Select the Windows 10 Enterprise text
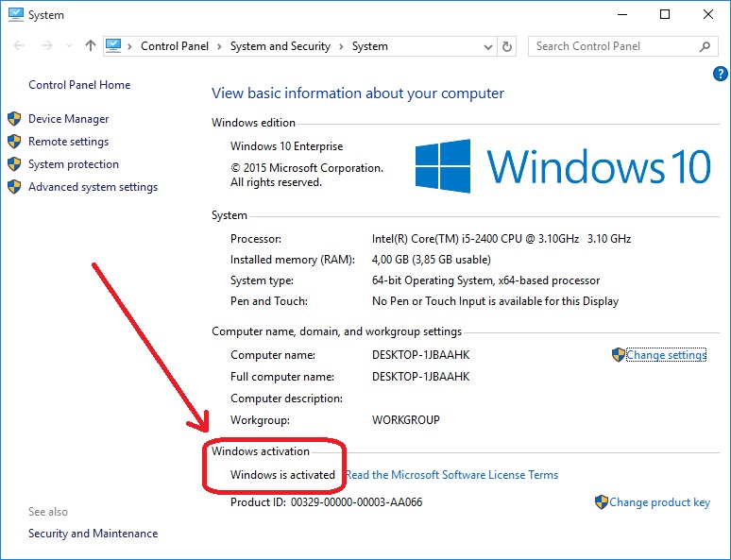This screenshot has width=731, height=560. click(x=287, y=146)
